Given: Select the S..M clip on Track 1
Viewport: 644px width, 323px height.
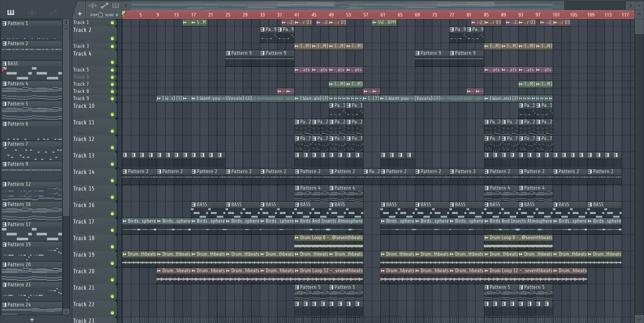Looking at the screenshot, I should click(x=199, y=23).
